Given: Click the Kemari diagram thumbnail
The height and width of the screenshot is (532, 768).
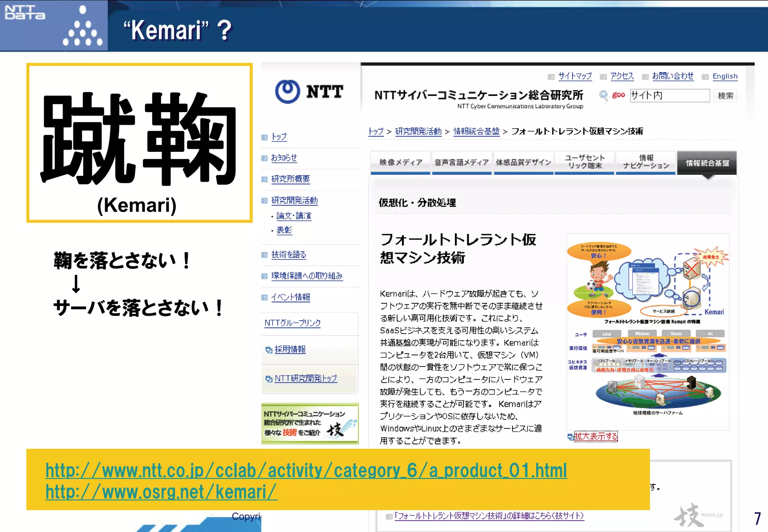Looking at the screenshot, I should tap(648, 332).
